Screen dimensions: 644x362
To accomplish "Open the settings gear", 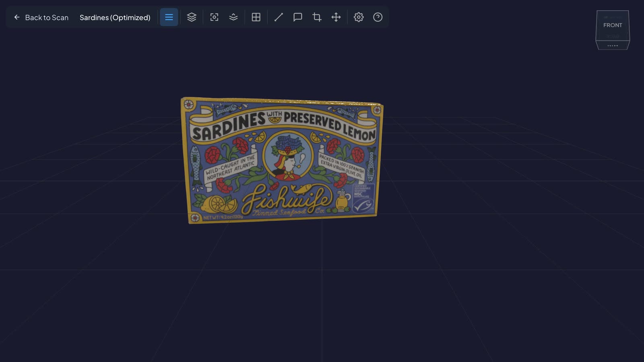I will tap(359, 17).
